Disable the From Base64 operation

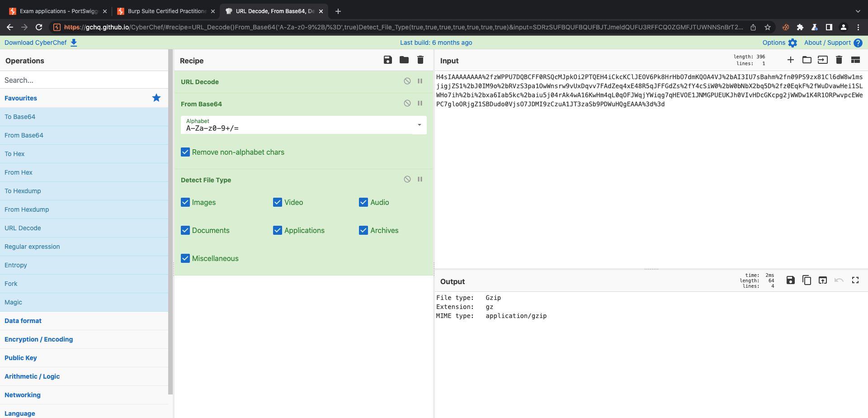tap(407, 103)
